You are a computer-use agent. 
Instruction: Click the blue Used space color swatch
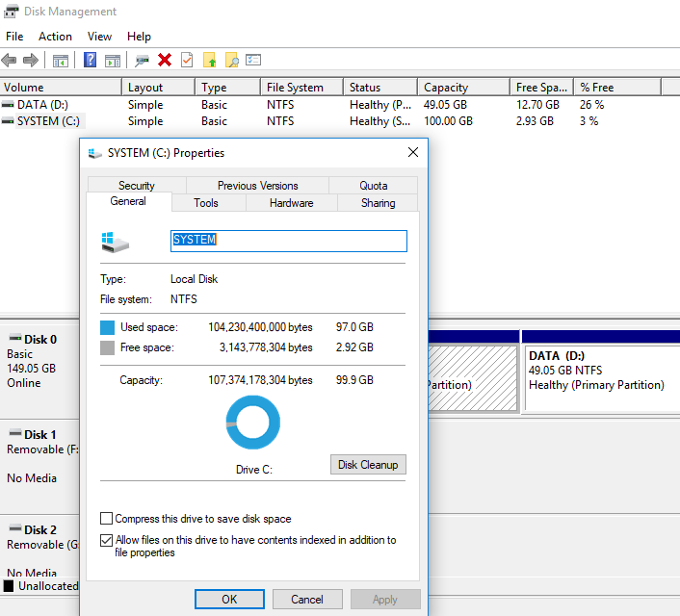[x=108, y=327]
